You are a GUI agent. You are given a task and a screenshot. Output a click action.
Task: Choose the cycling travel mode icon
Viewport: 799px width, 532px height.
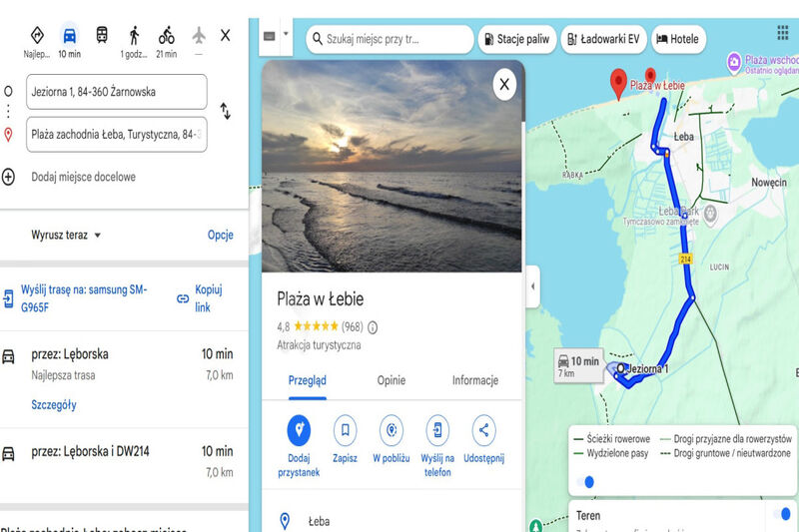tap(166, 36)
